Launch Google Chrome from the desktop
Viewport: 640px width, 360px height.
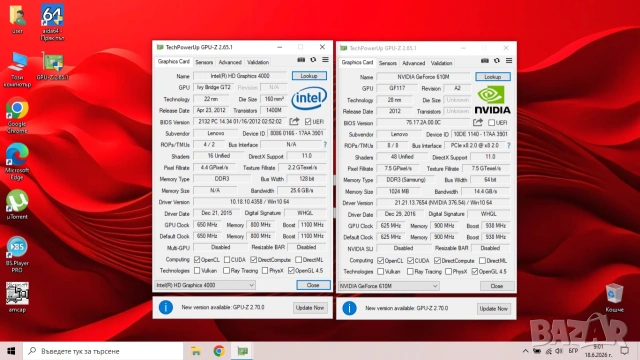(17, 116)
